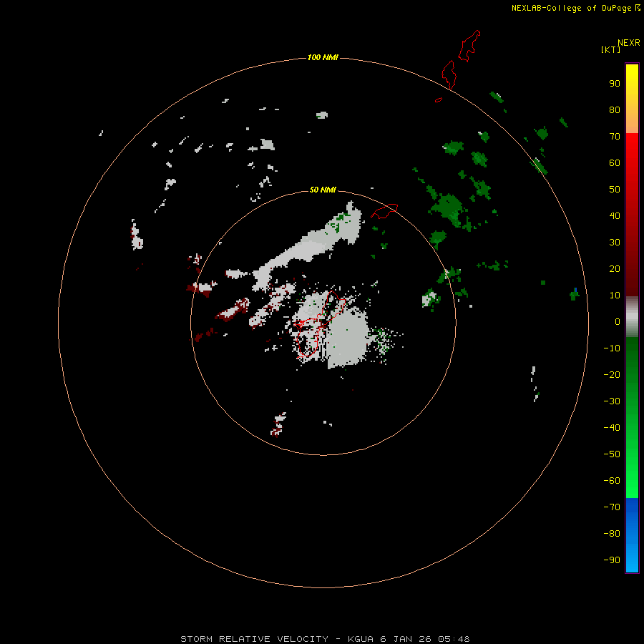This screenshot has height=644, width=644.
Task: Click the -90 value on the scale
Action: [612, 560]
